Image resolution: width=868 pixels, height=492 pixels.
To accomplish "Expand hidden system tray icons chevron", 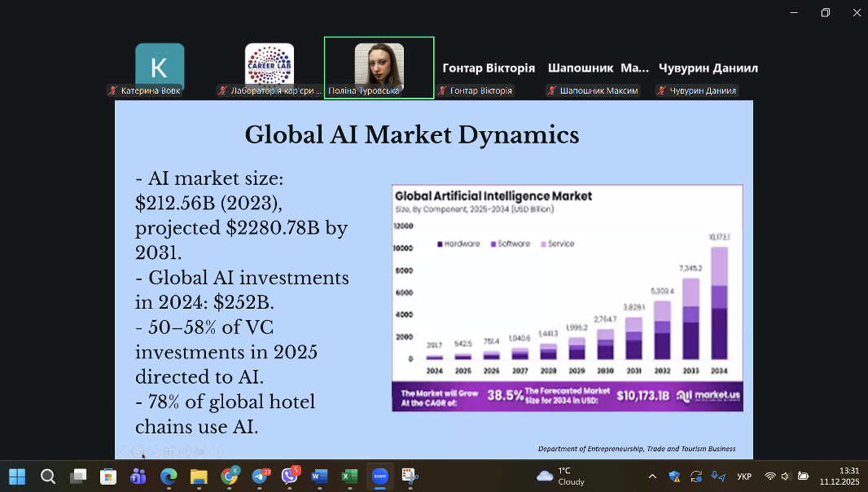I will pyautogui.click(x=652, y=477).
